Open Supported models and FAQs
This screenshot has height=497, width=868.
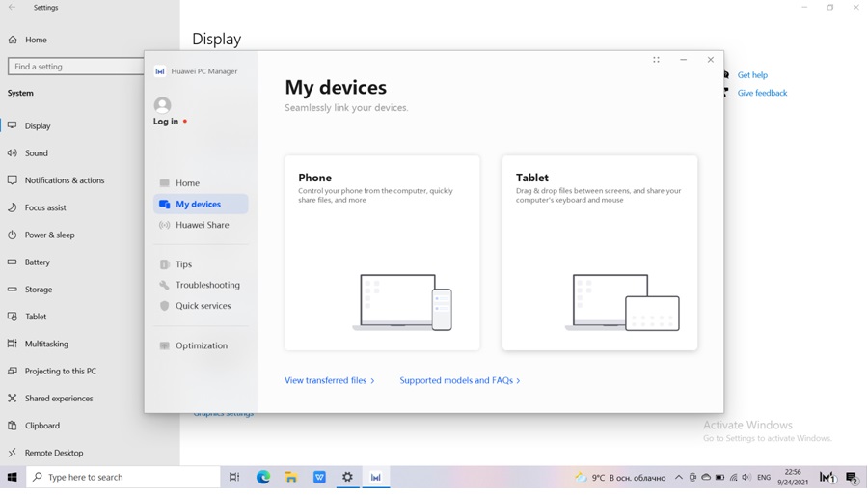tap(459, 380)
